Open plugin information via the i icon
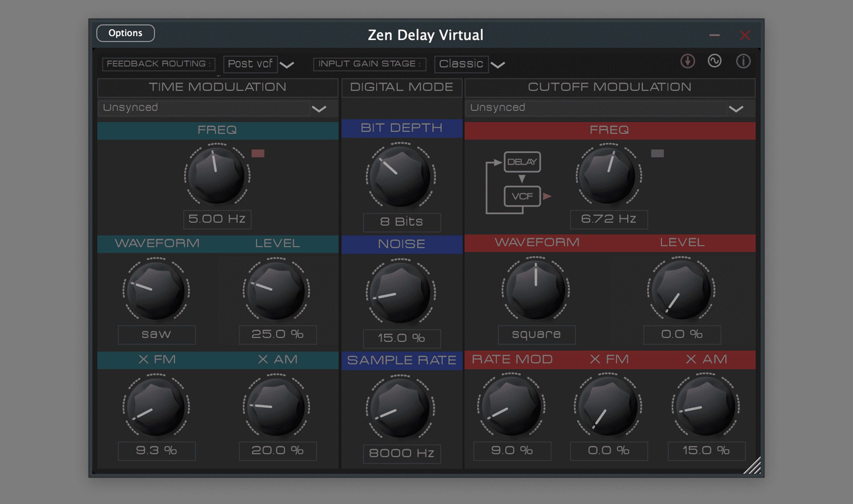 point(744,61)
